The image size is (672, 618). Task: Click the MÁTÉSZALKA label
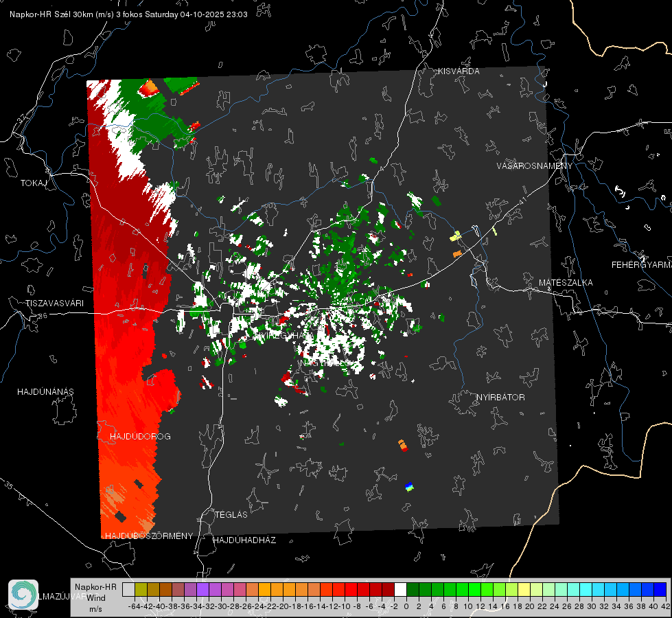coord(566,283)
